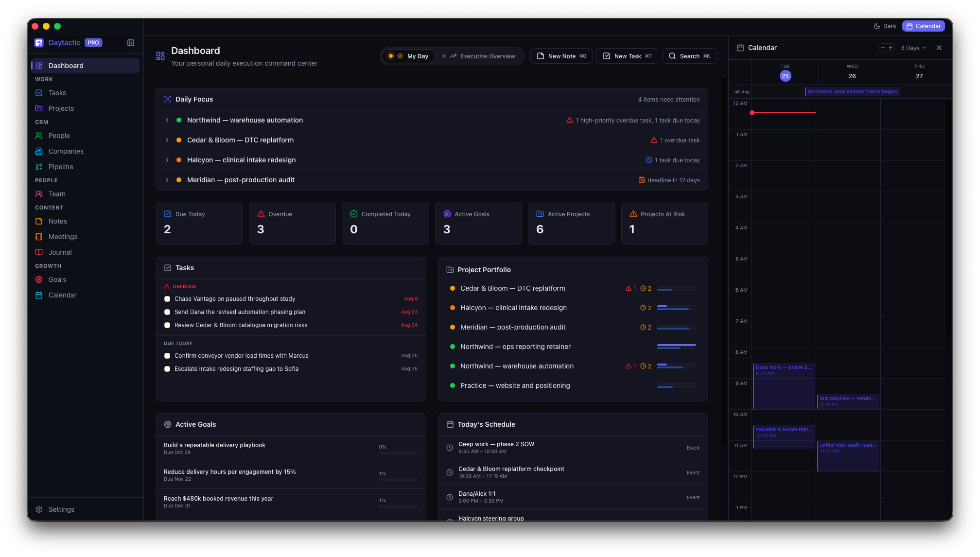Check off Review Cedar & Bloom catalogue migration risks
Screen dimensions: 980x557
pos(167,325)
